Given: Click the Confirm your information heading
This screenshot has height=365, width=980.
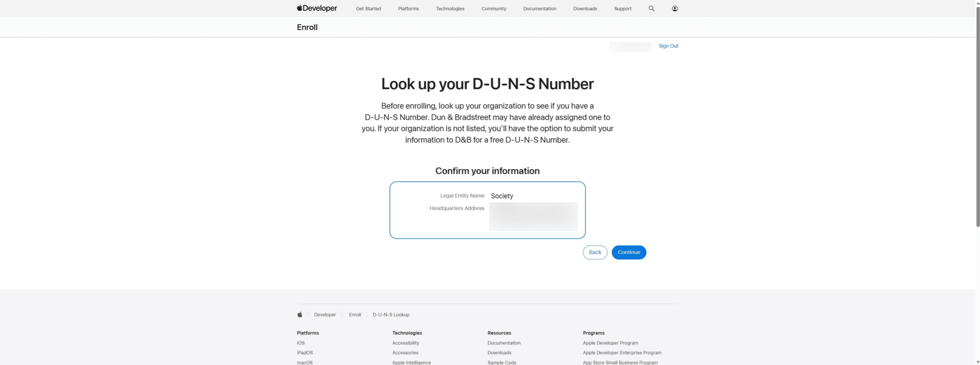Looking at the screenshot, I should (487, 171).
